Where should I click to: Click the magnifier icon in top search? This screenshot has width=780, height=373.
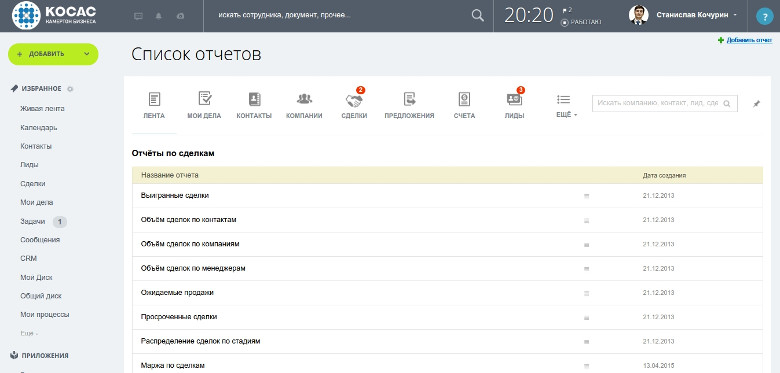pos(478,15)
